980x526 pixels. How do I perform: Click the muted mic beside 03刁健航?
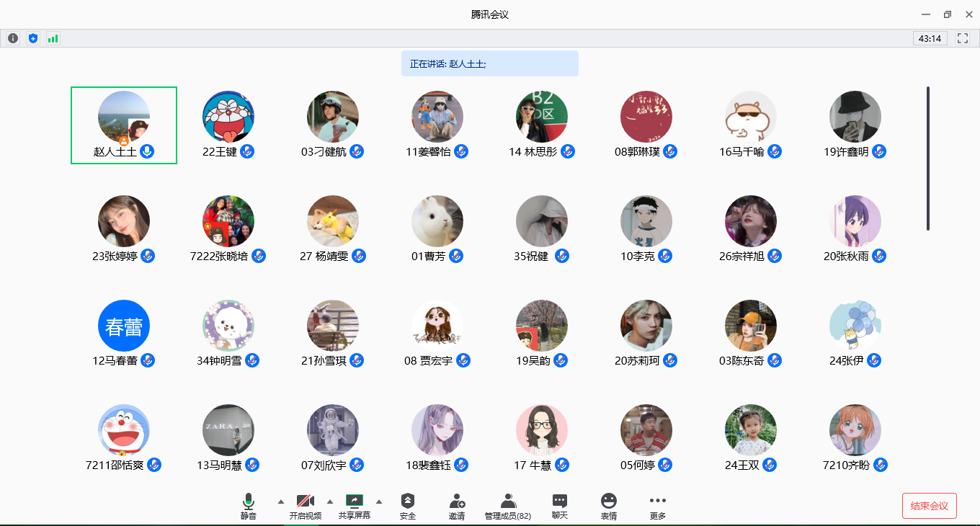[x=357, y=151]
